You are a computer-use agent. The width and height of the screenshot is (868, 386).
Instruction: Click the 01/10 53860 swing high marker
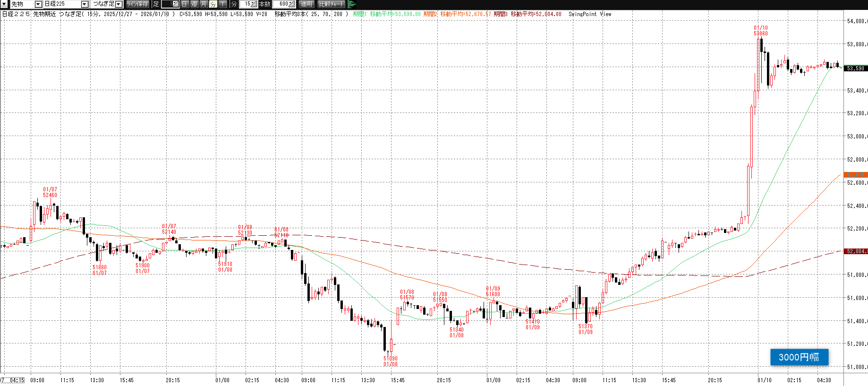(x=760, y=31)
